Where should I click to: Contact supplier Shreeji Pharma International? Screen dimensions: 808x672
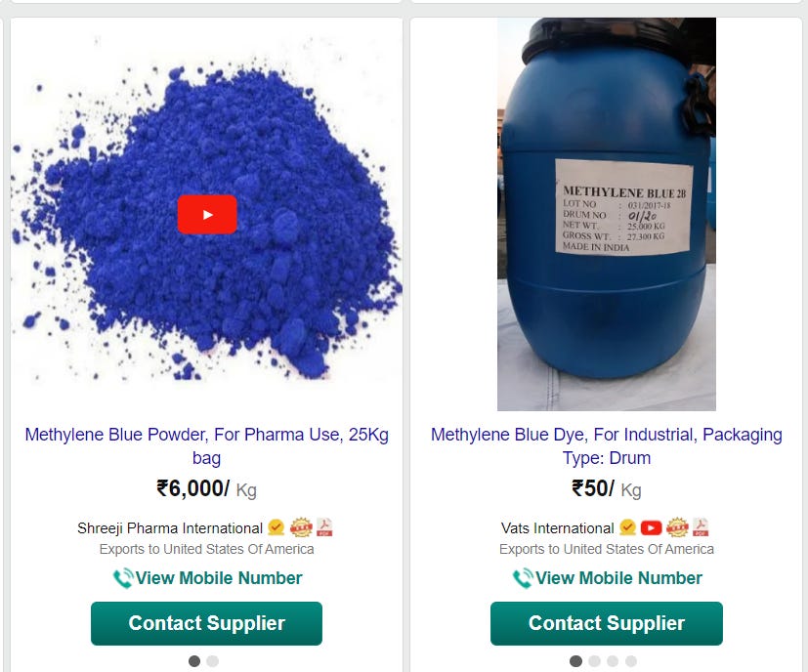coord(206,623)
